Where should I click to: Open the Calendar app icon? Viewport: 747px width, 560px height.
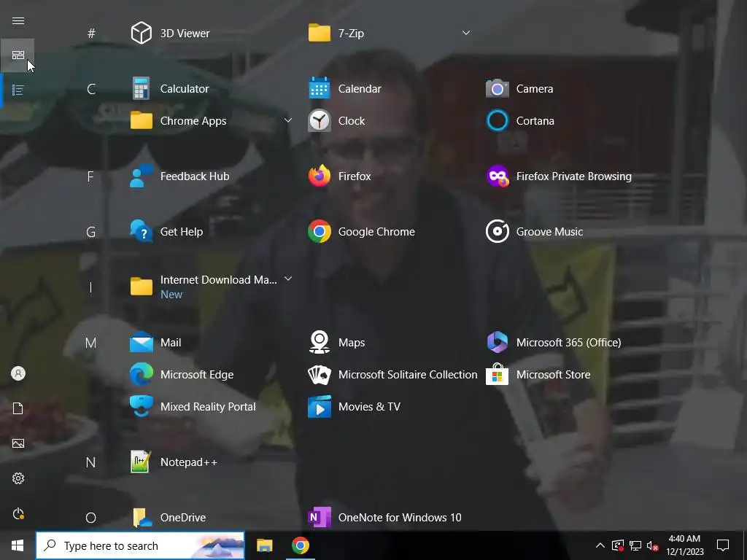320,88
